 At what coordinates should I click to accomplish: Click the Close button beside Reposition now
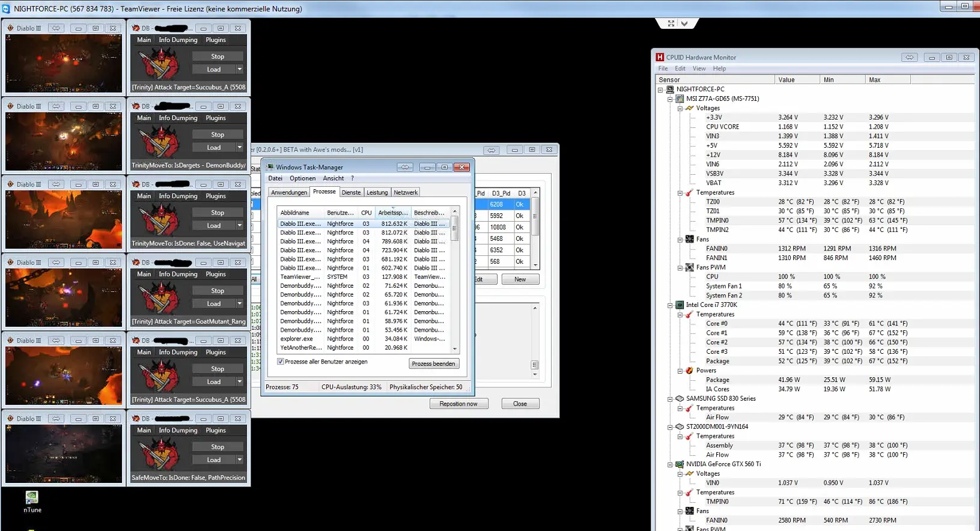click(520, 404)
